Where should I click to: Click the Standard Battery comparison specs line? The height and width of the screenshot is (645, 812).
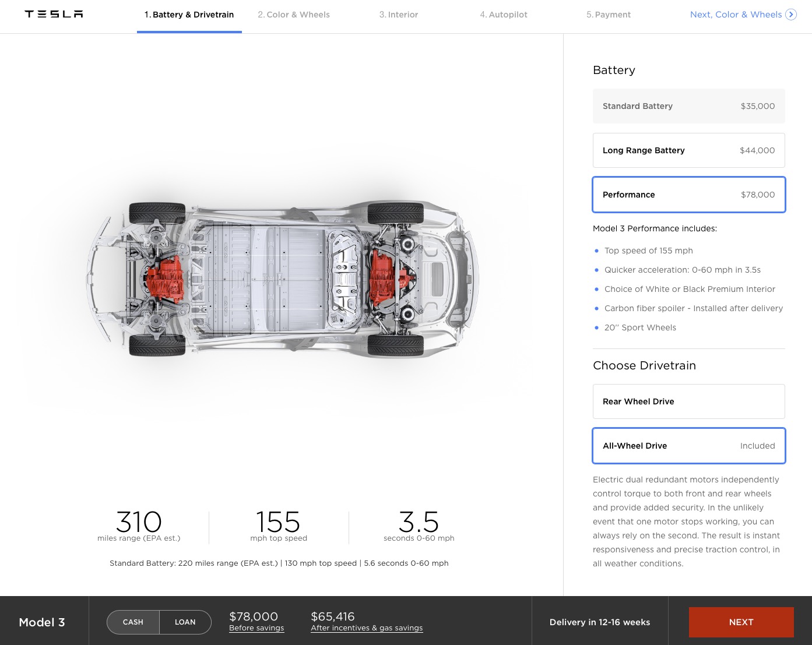[x=279, y=563]
